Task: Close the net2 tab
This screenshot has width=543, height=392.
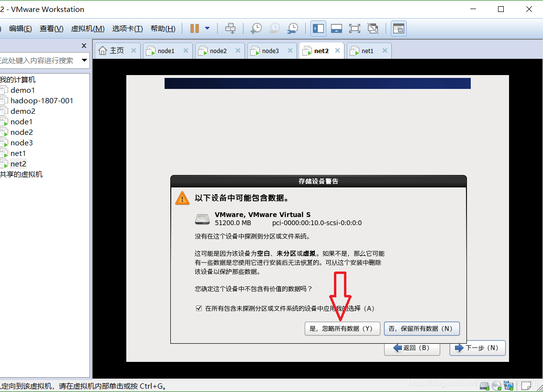Action: [x=338, y=51]
